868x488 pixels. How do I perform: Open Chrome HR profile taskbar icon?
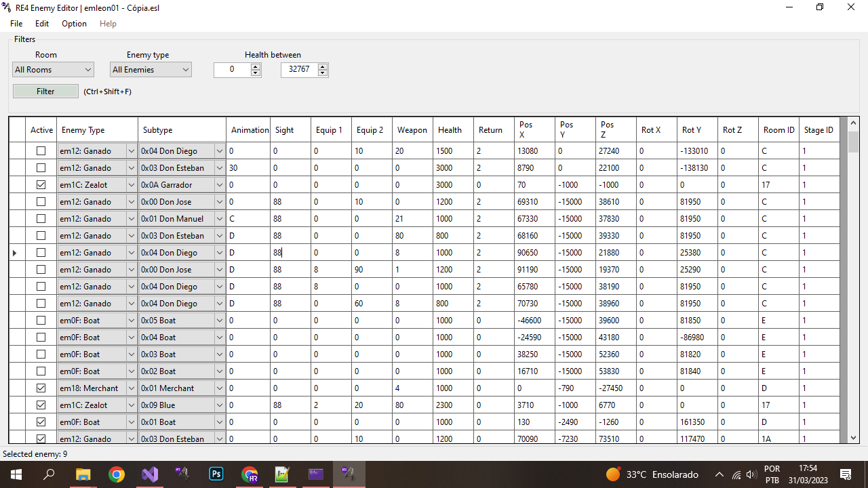[250, 474]
